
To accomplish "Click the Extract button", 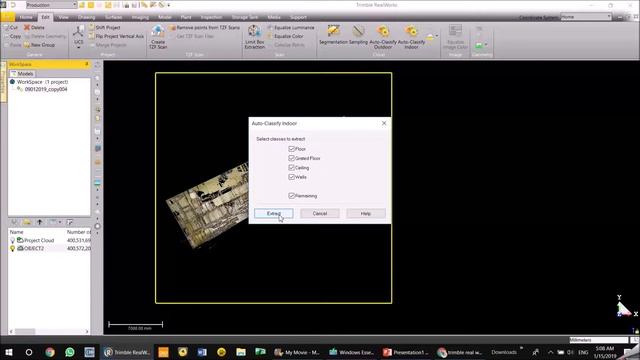I will coord(273,213).
